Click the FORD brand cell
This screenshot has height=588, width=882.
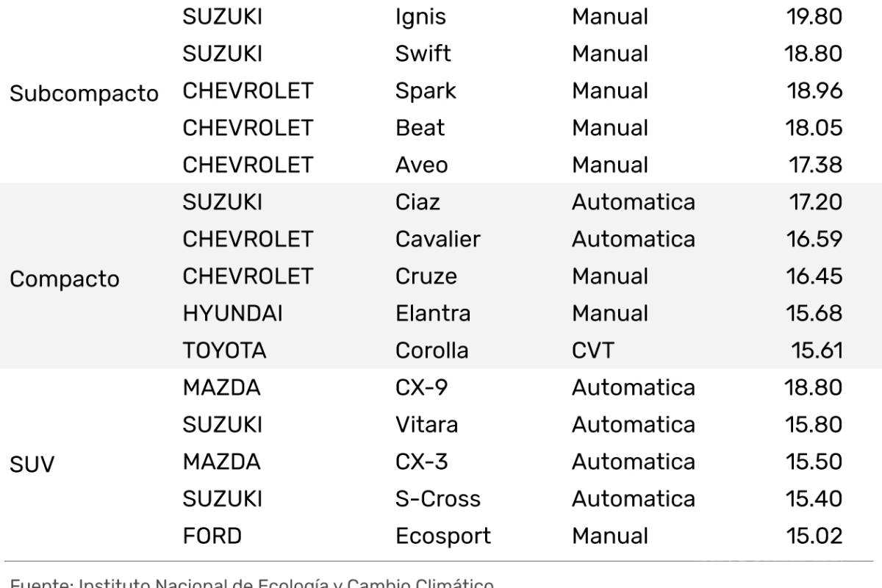(212, 536)
